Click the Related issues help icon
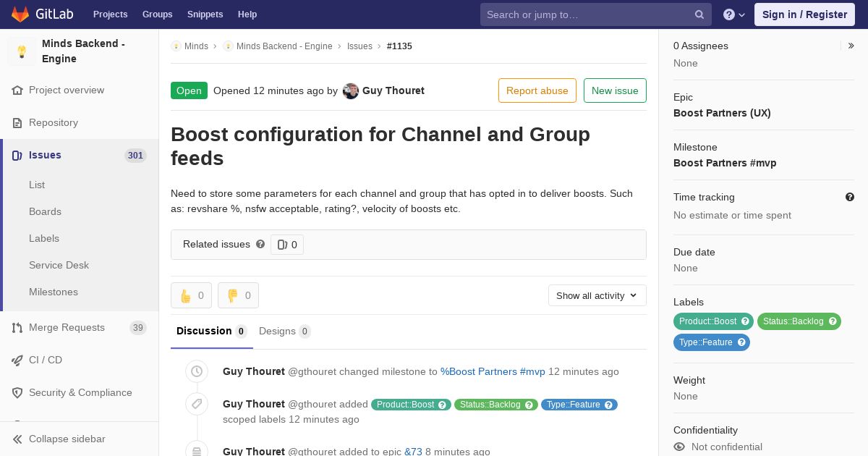 (x=260, y=245)
